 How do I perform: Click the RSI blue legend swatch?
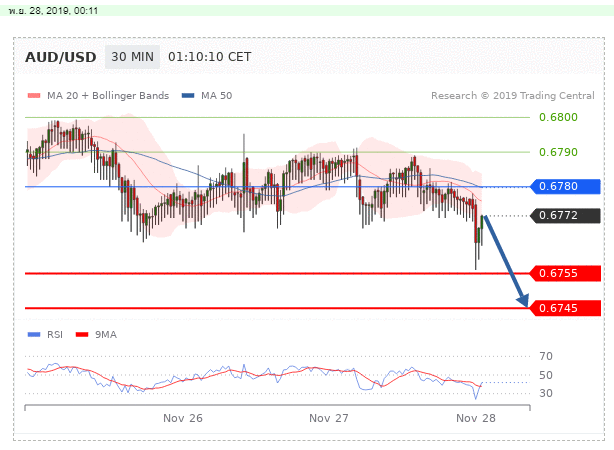[34, 334]
